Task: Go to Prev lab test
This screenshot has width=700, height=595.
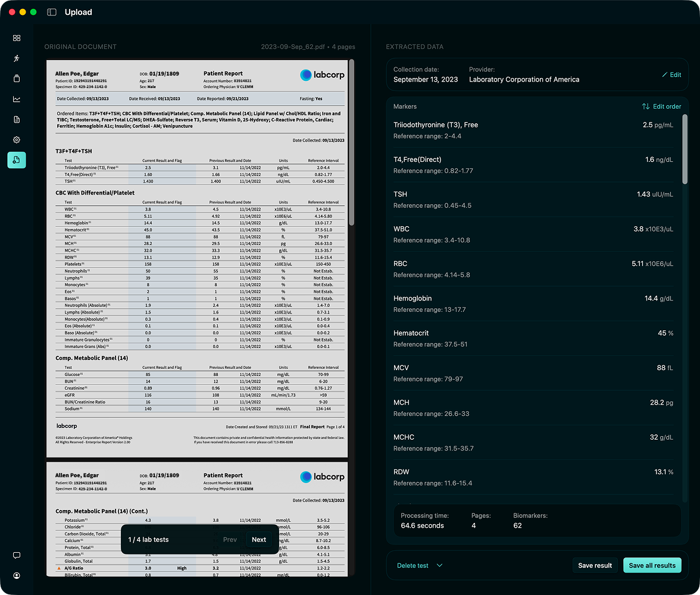Action: point(230,540)
